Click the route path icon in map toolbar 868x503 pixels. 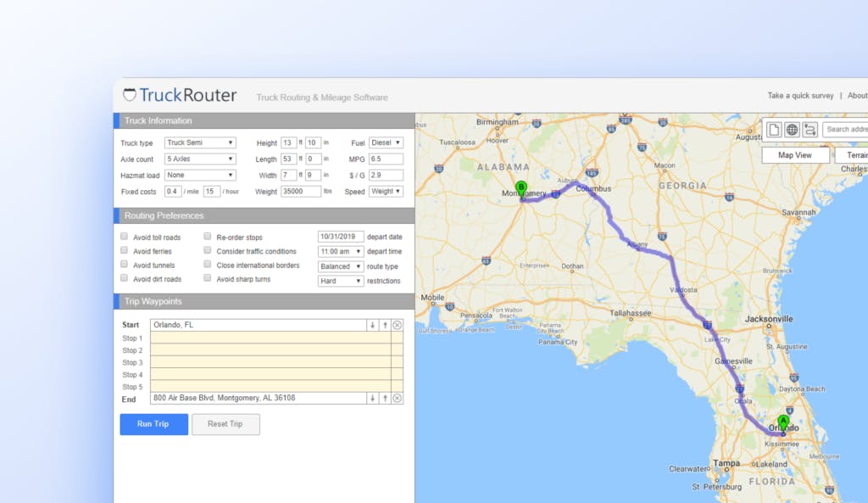(810, 130)
